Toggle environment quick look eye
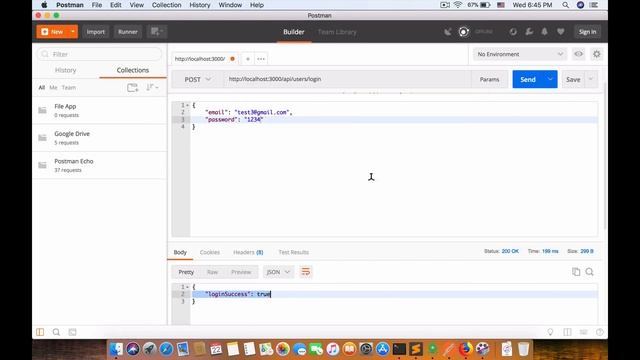Viewport: 640px width, 360px height. (578, 54)
